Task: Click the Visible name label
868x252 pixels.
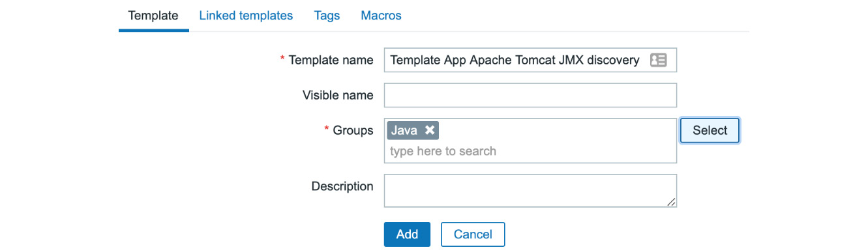Action: 338,95
